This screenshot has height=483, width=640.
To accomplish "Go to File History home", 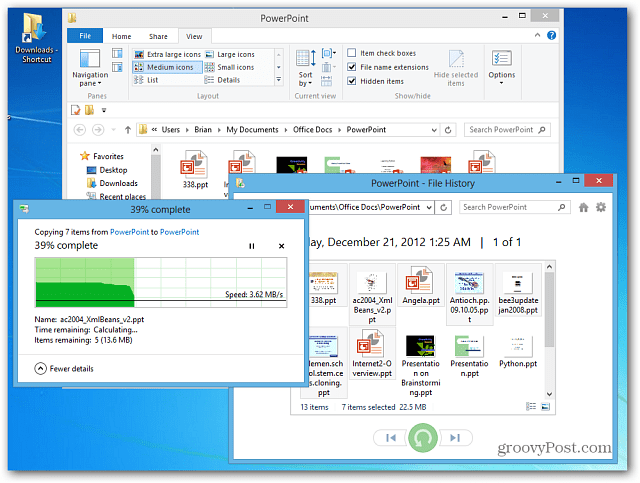I will [x=584, y=207].
